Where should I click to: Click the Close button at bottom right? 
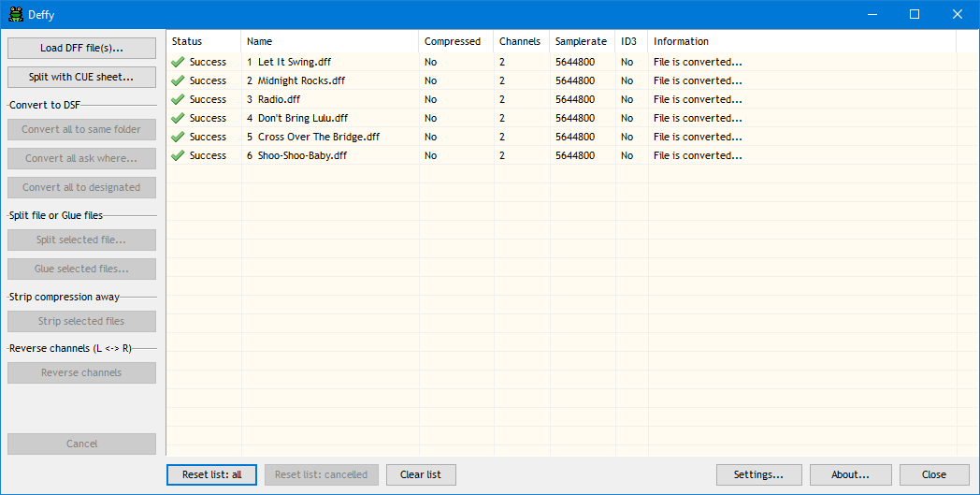pyautogui.click(x=933, y=474)
